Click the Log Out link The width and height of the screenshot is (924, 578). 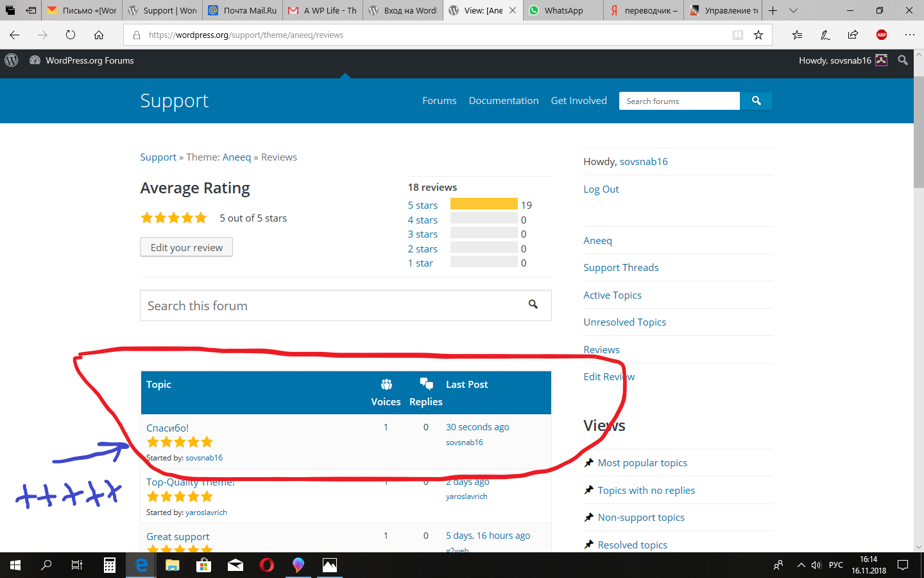601,189
